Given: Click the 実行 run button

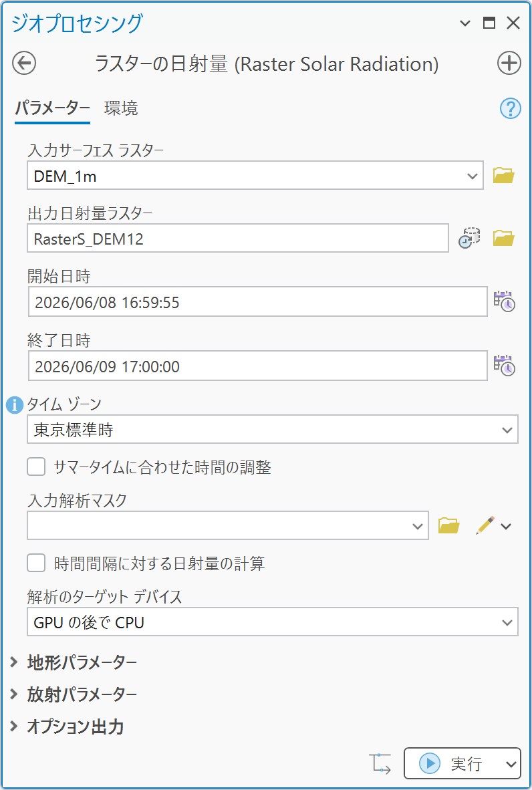Looking at the screenshot, I should [x=452, y=763].
